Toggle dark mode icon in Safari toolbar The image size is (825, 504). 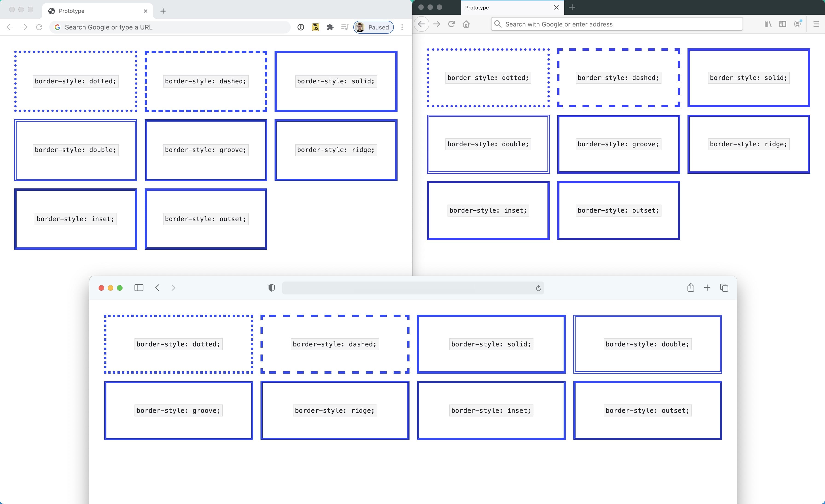pos(270,288)
